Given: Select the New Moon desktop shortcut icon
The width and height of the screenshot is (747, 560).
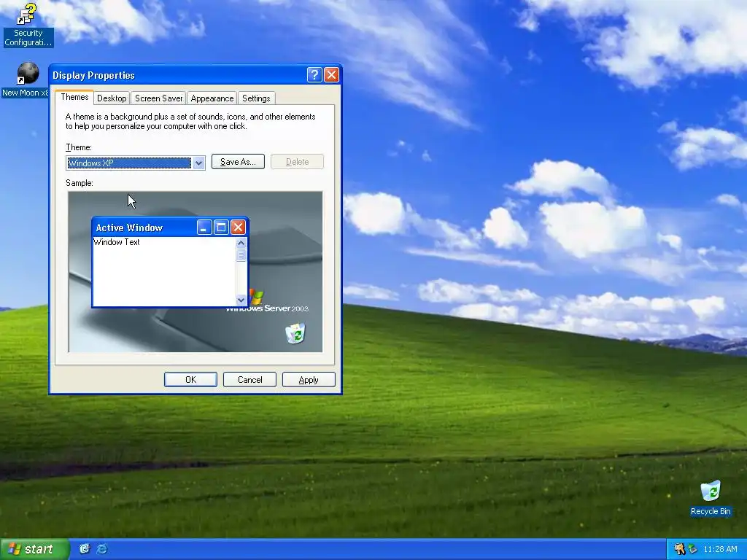Looking at the screenshot, I should click(28, 74).
